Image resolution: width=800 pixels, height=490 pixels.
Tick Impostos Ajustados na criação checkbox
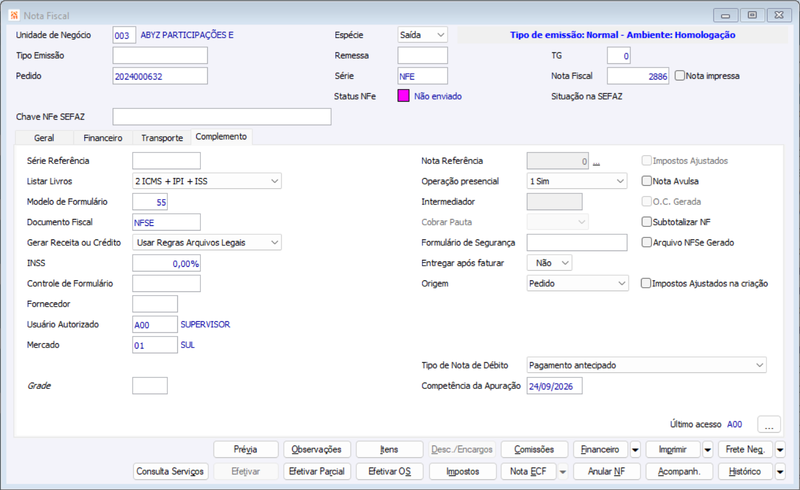(646, 283)
